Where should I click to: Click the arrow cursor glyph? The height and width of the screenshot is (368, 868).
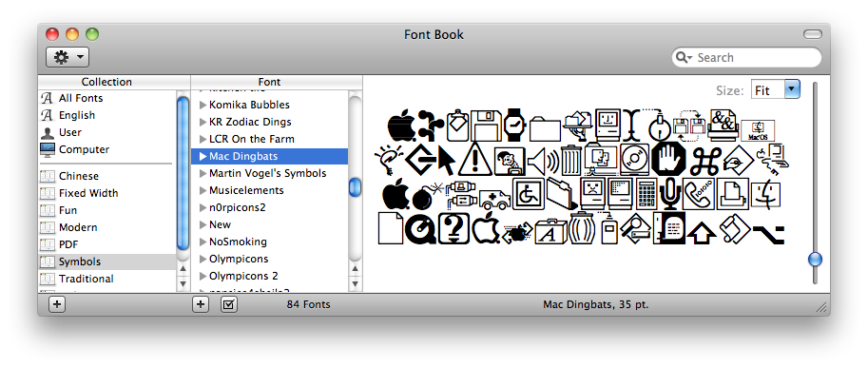click(x=447, y=161)
